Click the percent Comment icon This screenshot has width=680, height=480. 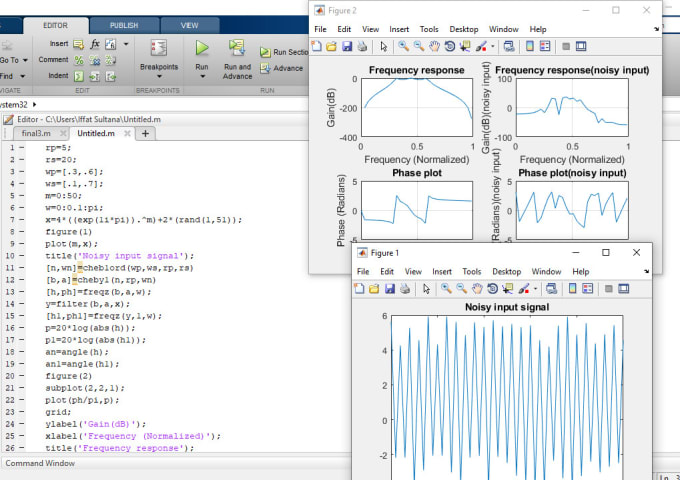(78, 60)
